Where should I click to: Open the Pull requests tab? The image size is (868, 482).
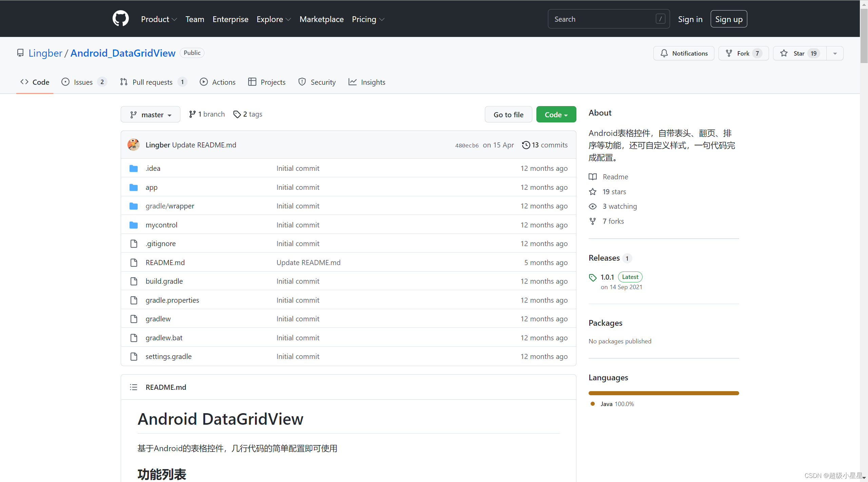153,82
